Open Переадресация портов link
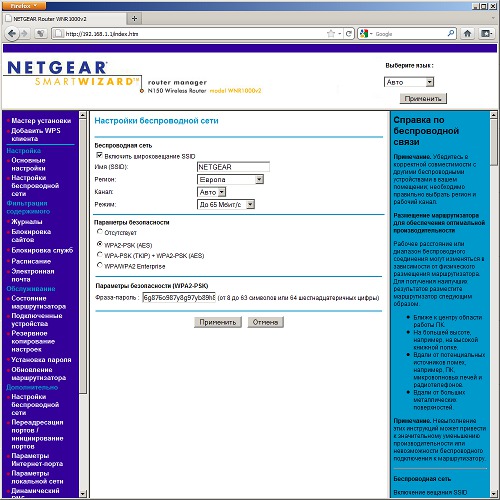 37,434
